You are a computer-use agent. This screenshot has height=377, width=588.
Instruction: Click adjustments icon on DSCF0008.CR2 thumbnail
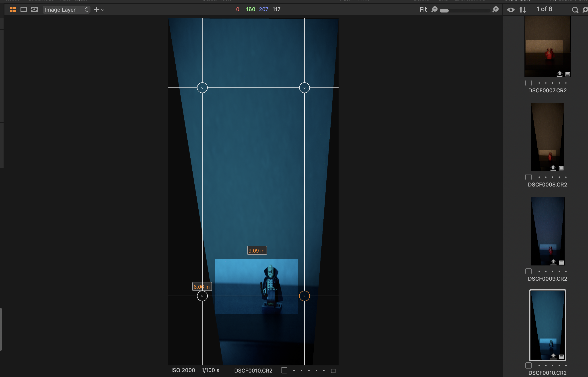[561, 168]
